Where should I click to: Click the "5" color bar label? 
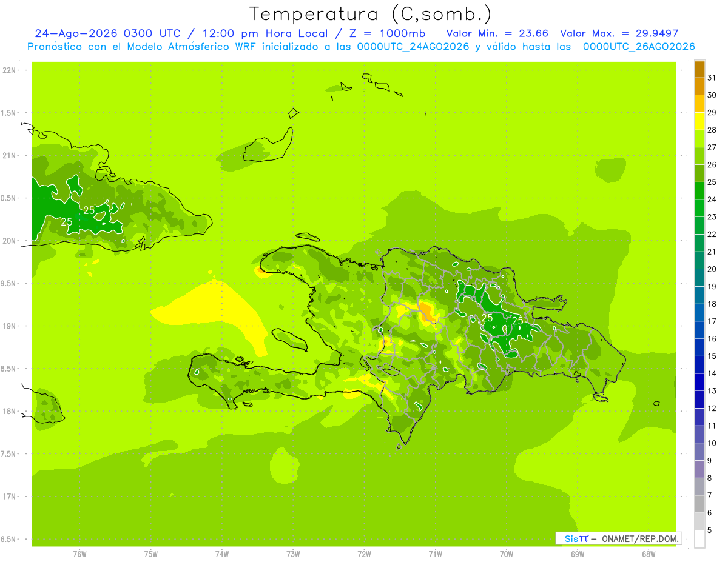pos(710,530)
